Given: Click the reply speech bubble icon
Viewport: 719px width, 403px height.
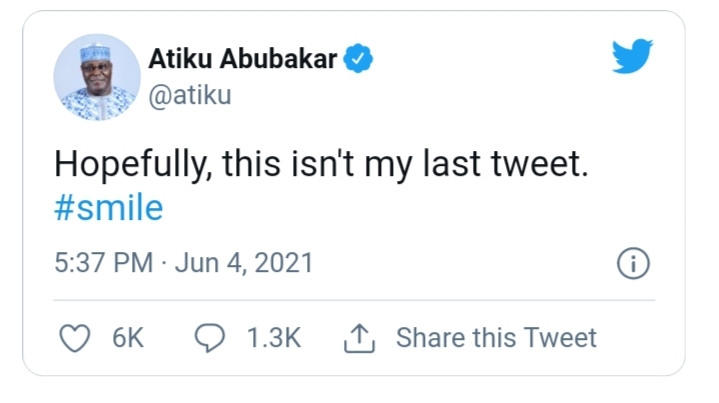Looking at the screenshot, I should coord(208,338).
